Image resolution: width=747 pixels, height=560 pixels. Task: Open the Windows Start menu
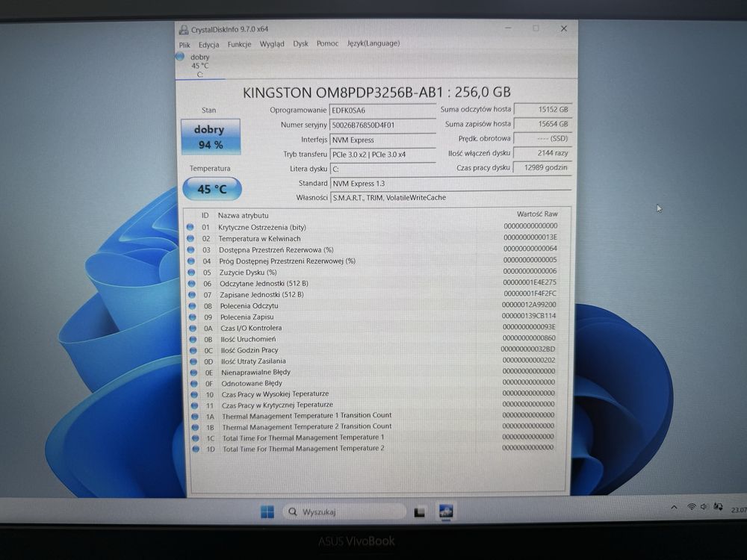pos(267,512)
